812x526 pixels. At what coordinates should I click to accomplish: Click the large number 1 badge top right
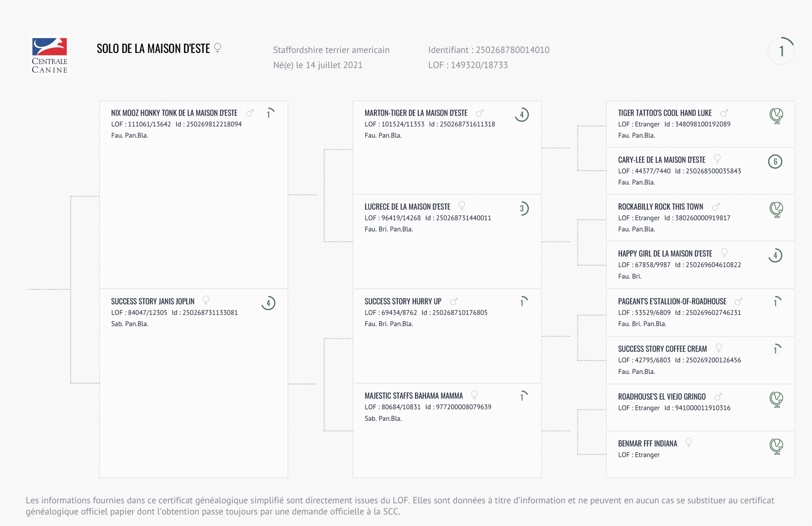click(x=781, y=51)
